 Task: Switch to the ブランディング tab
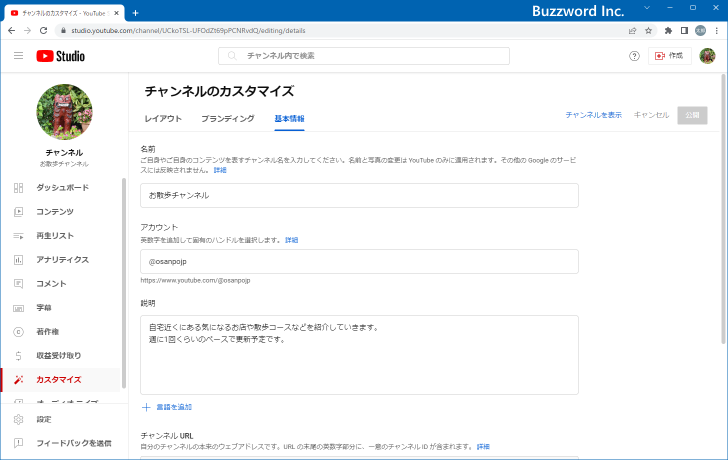coord(228,118)
